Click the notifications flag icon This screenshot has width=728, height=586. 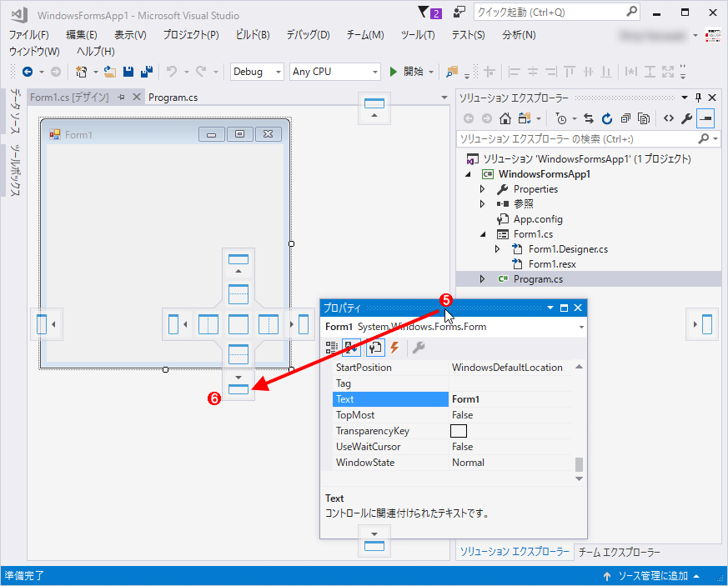423,12
